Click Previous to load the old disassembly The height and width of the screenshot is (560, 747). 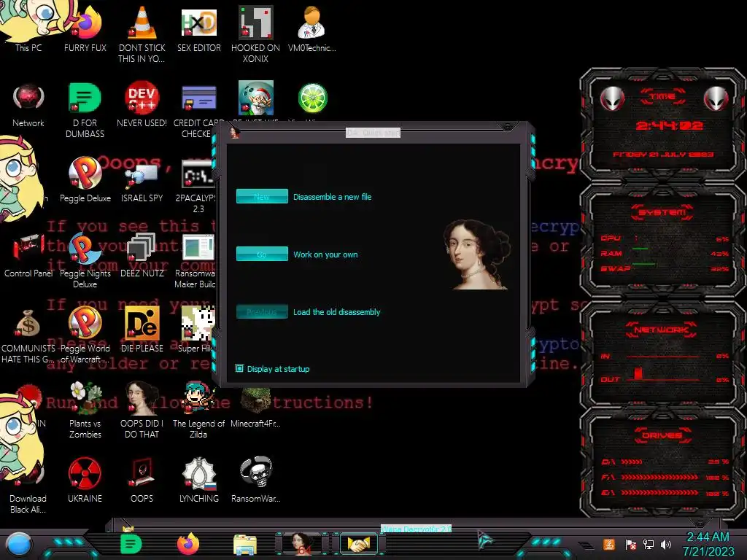coord(262,311)
